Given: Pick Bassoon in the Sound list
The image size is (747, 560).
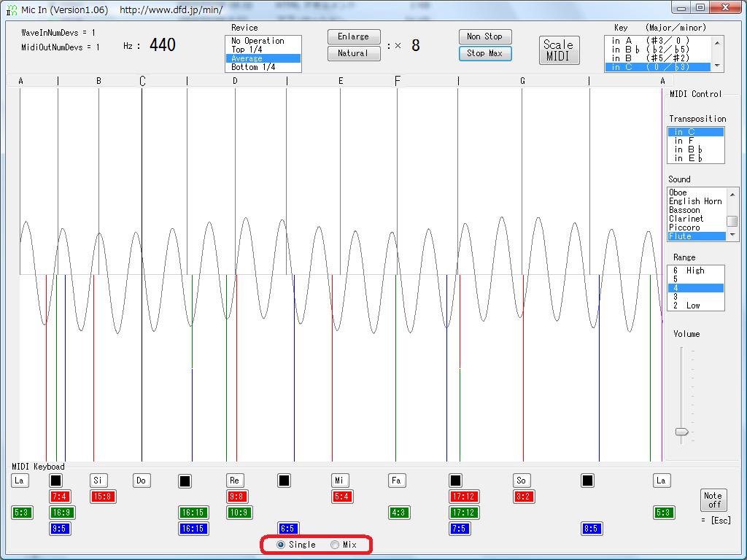Looking at the screenshot, I should point(697,210).
